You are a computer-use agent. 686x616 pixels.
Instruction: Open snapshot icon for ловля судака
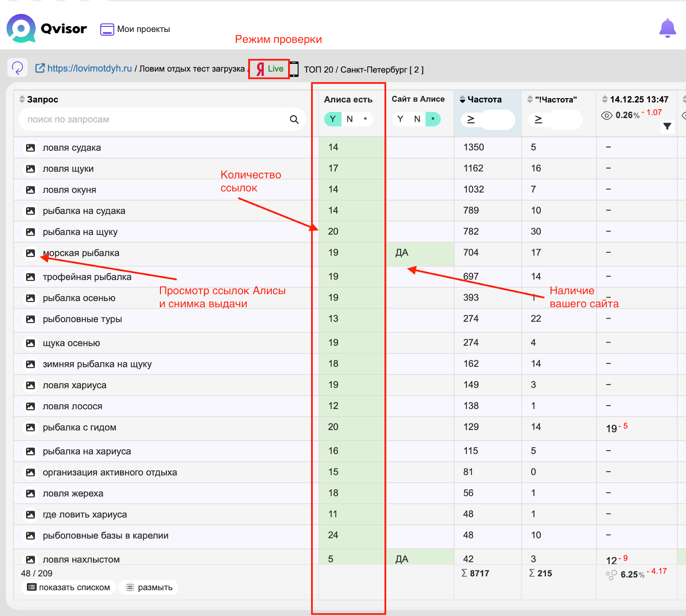[30, 148]
